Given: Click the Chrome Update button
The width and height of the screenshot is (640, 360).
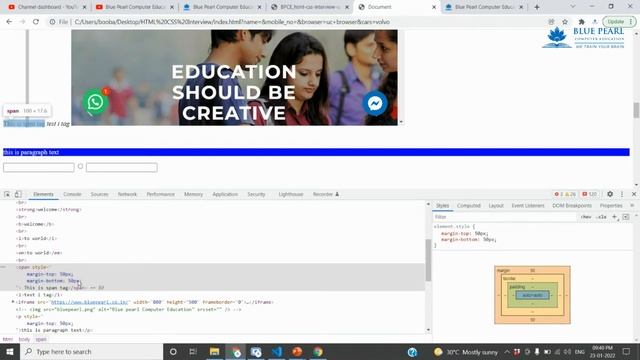Looking at the screenshot, I should tap(619, 22).
